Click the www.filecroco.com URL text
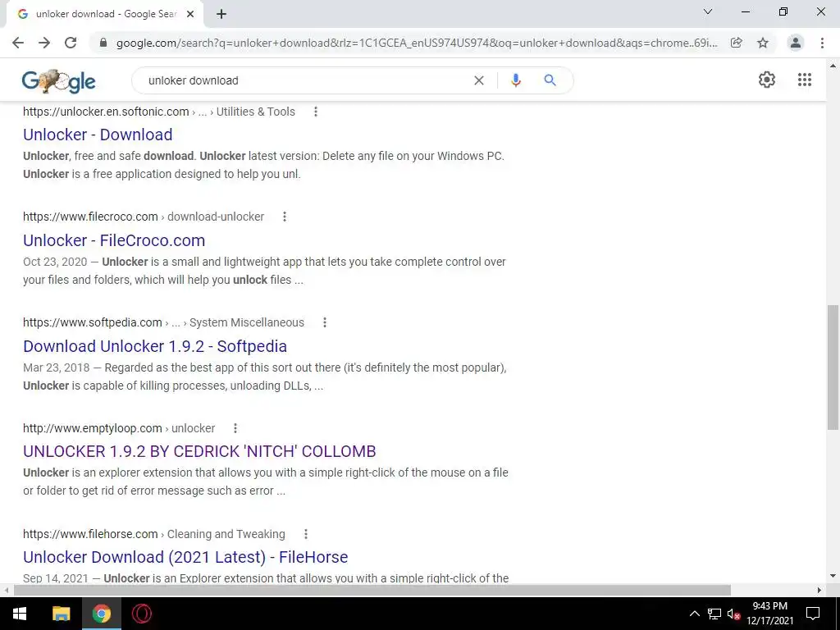Viewport: 840px width, 630px height. click(90, 217)
